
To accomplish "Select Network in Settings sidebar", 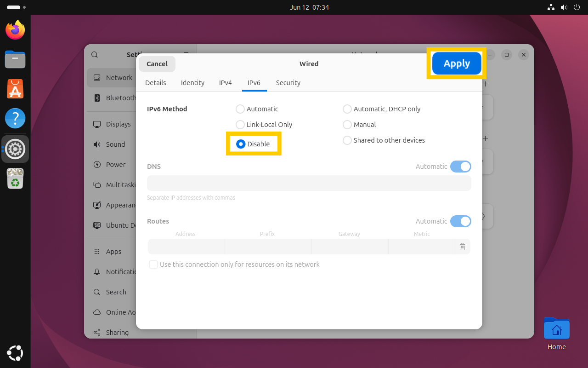I will (112, 78).
